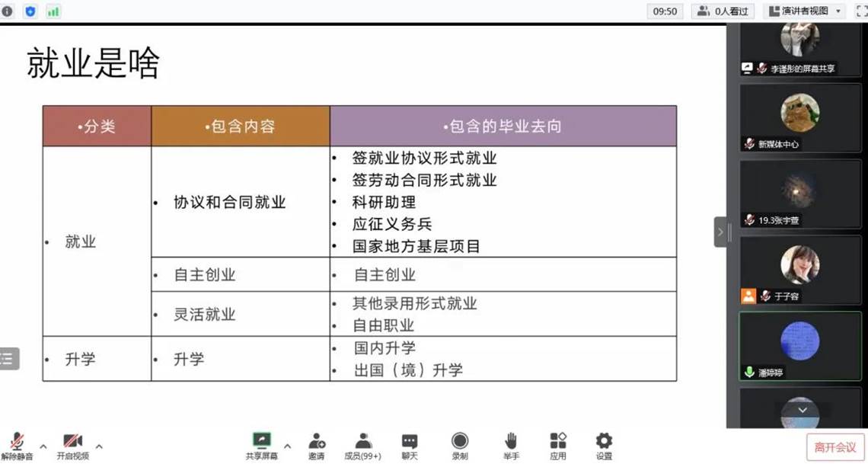
Task: Click the 0人看过 viewers button
Action: tap(723, 11)
